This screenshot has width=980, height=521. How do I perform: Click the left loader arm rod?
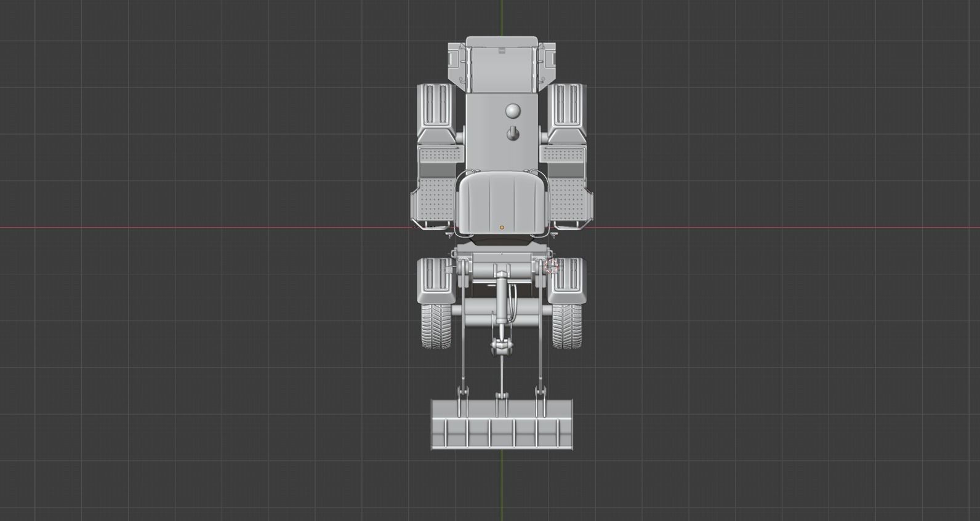(462, 326)
